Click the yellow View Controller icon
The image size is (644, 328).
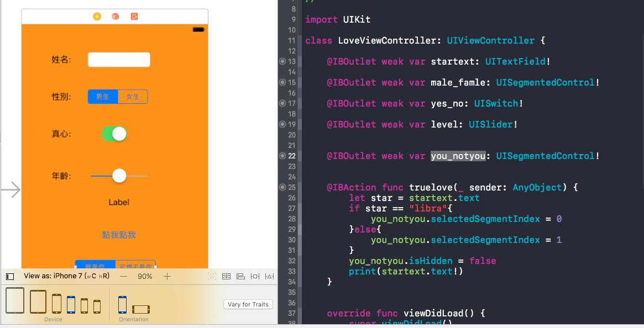[x=96, y=17]
